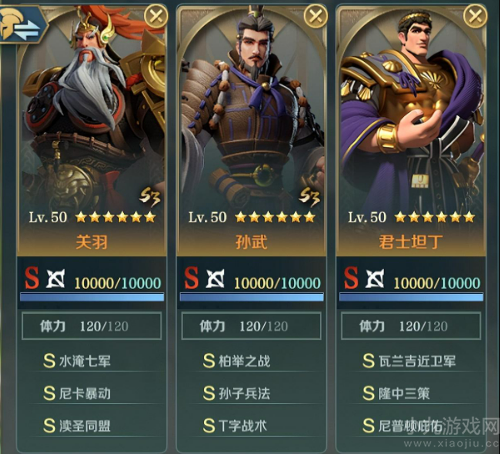
Task: Click the hero swap helmet icon
Action: (x=23, y=25)
